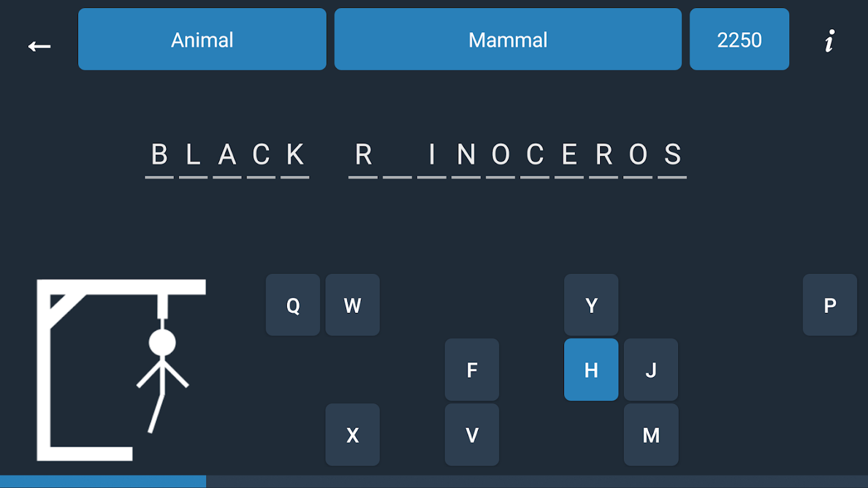This screenshot has width=868, height=488.
Task: Select the Y letter key
Action: [x=591, y=305]
